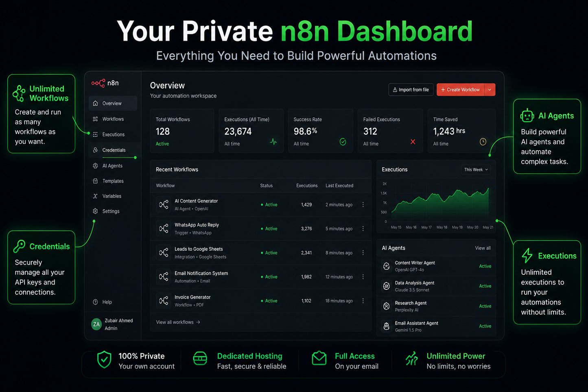Viewport: 588px width, 392px height.
Task: Click View all workflows link
Action: 178,322
